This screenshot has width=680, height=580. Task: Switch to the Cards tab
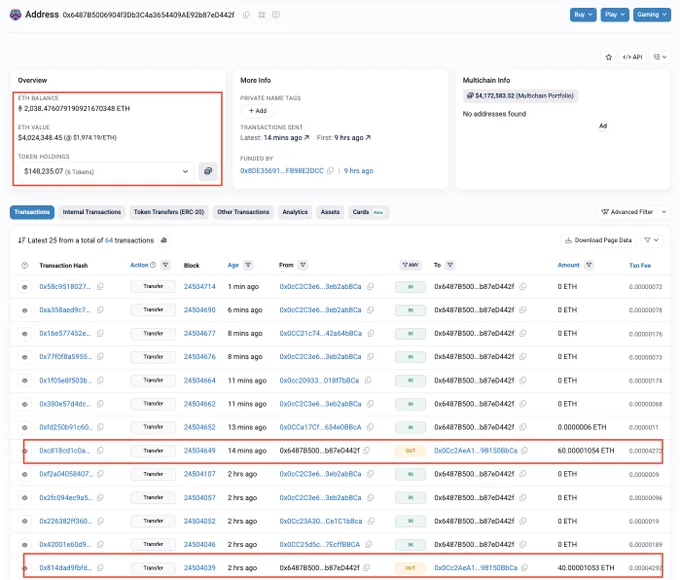(x=368, y=212)
